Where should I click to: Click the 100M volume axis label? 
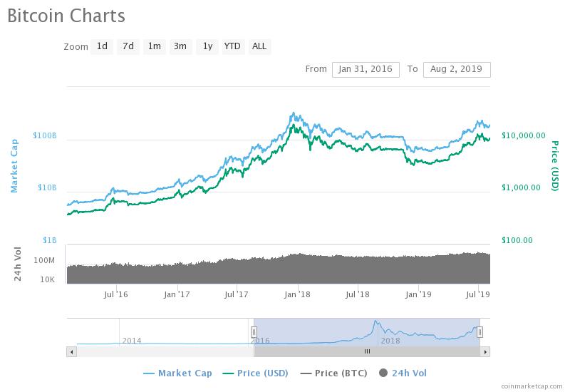pos(44,260)
